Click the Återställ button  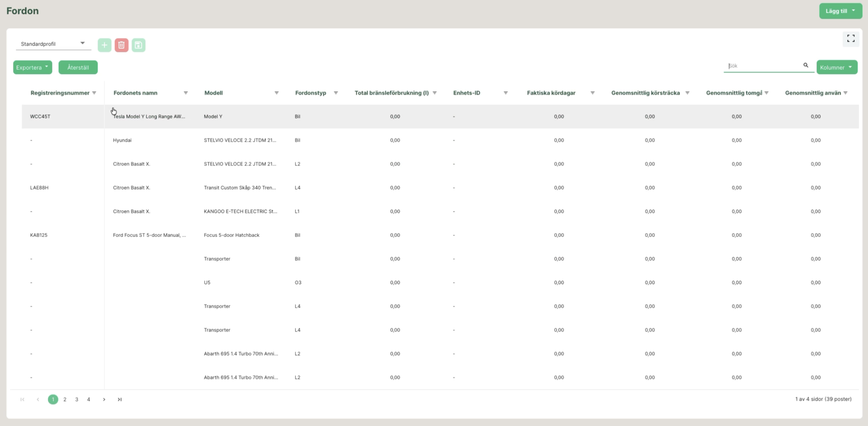(x=78, y=67)
